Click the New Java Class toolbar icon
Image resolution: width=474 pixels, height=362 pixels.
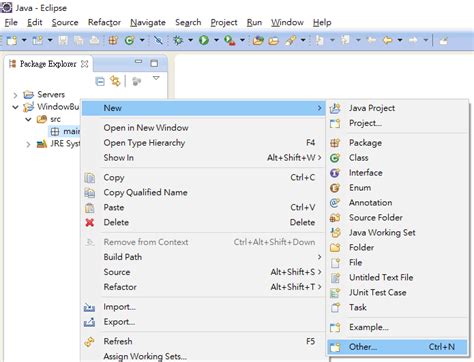click(129, 41)
